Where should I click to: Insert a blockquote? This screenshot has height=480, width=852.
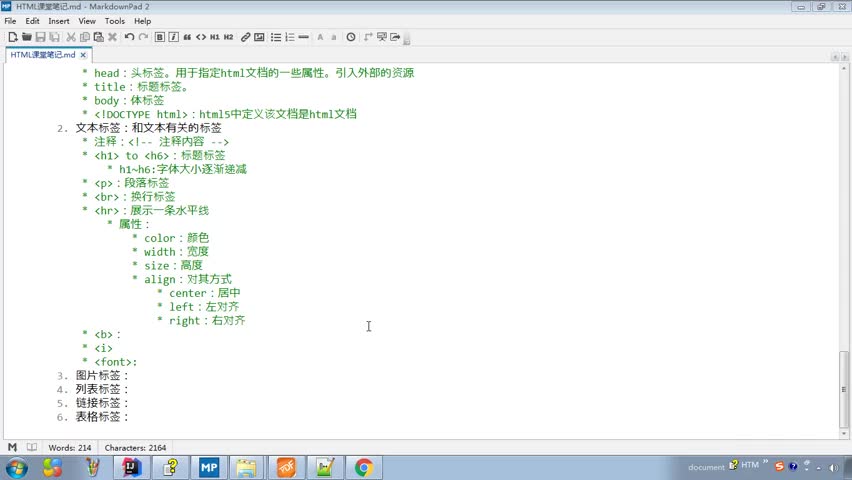coord(187,37)
